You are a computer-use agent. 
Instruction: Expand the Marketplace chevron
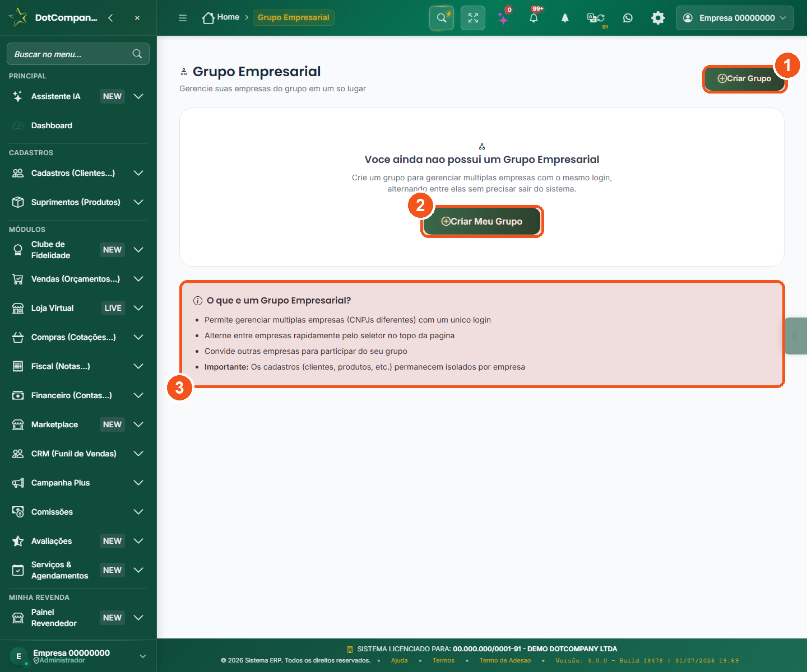point(138,424)
